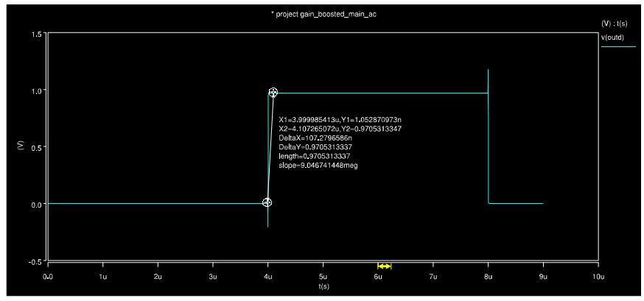Click the 8u tick on time axis
The width and height of the screenshot is (644, 301).
tap(488, 277)
